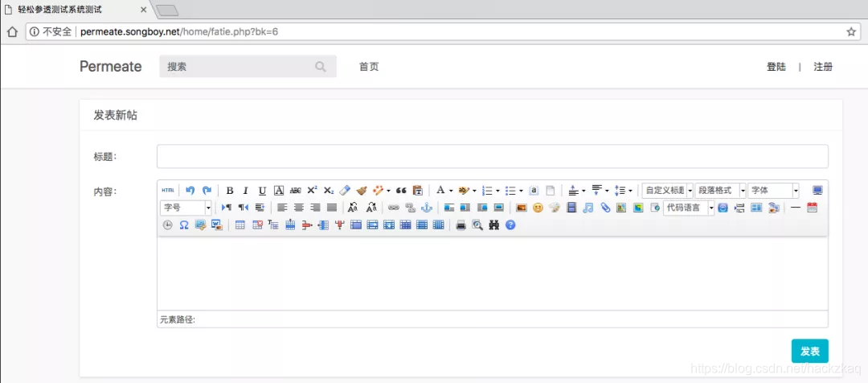Toggle character border formatting
This screenshot has width=868, height=383.
click(279, 190)
